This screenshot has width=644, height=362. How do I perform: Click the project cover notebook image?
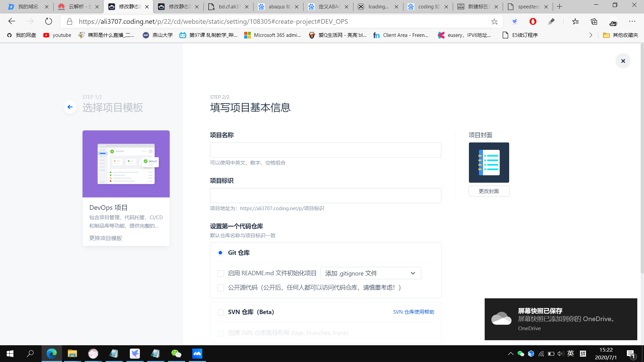coord(489,163)
